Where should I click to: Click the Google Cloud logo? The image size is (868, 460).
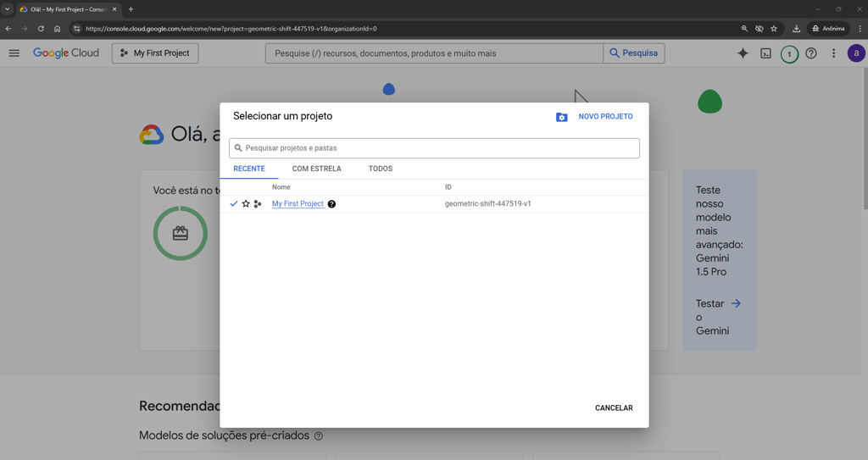point(66,53)
